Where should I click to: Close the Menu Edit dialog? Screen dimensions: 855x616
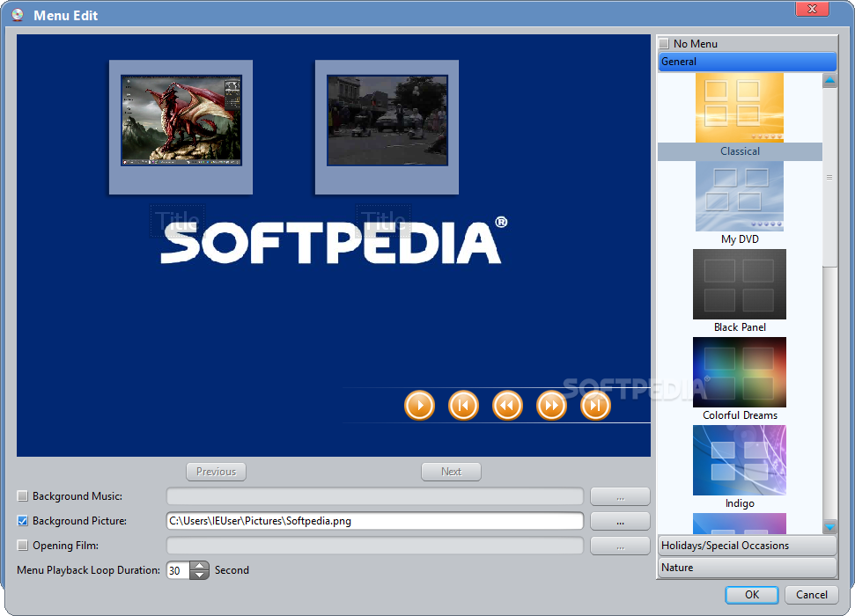click(812, 9)
